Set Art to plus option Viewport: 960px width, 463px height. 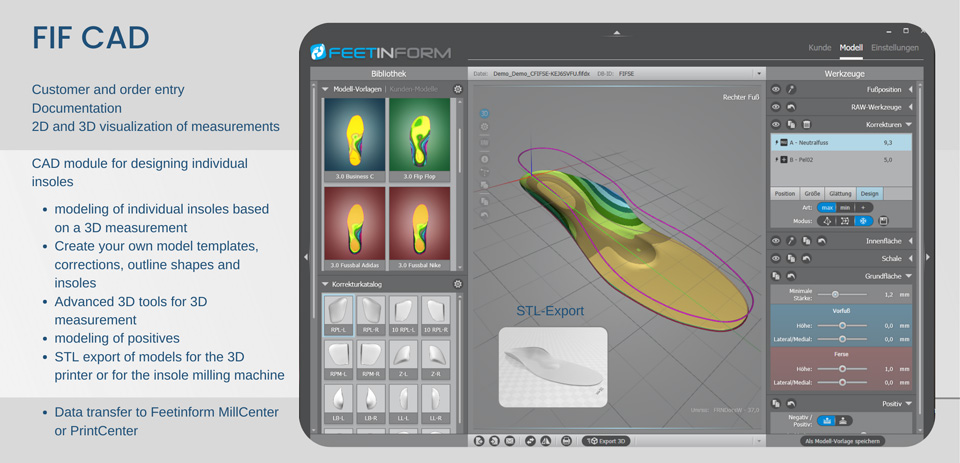(863, 208)
